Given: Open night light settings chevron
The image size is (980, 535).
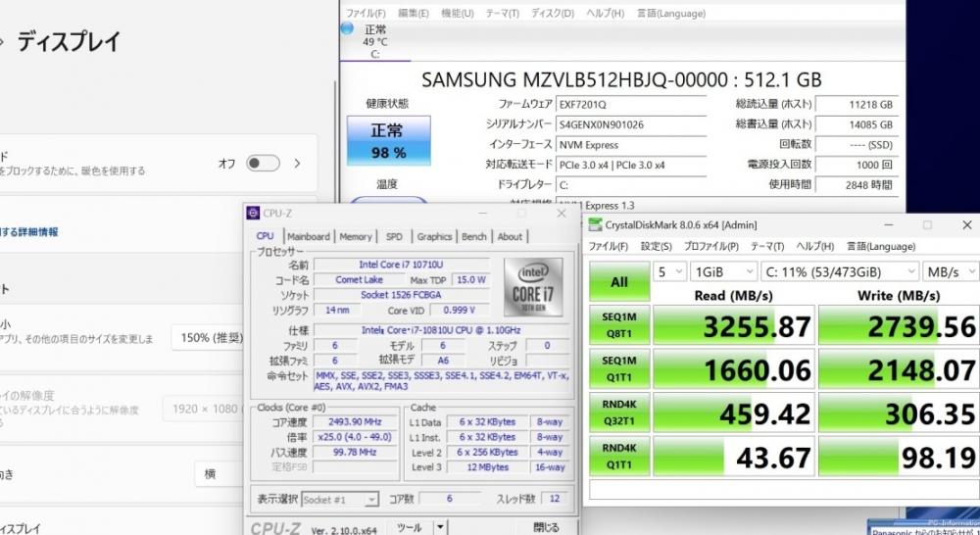Looking at the screenshot, I should tap(298, 164).
